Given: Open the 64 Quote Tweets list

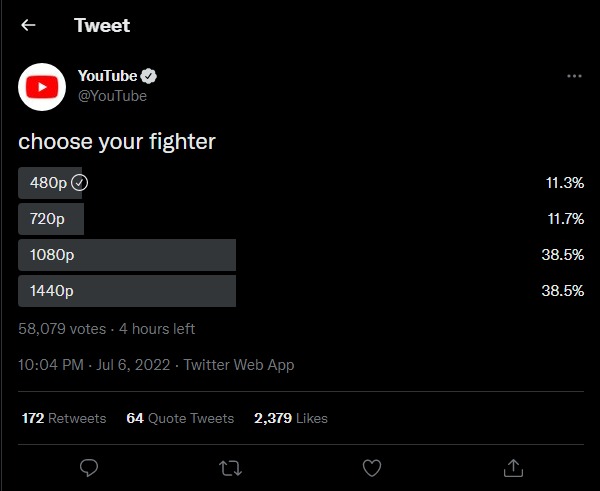Looking at the screenshot, I should (x=180, y=418).
